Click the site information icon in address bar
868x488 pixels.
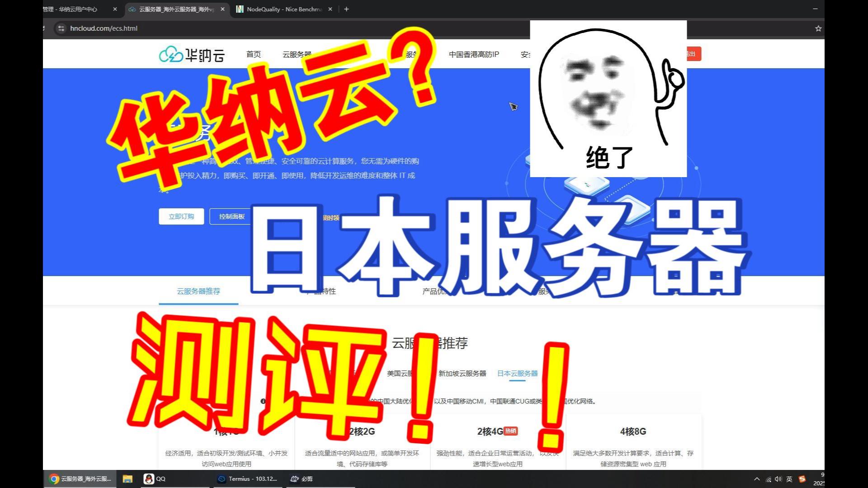pyautogui.click(x=61, y=28)
